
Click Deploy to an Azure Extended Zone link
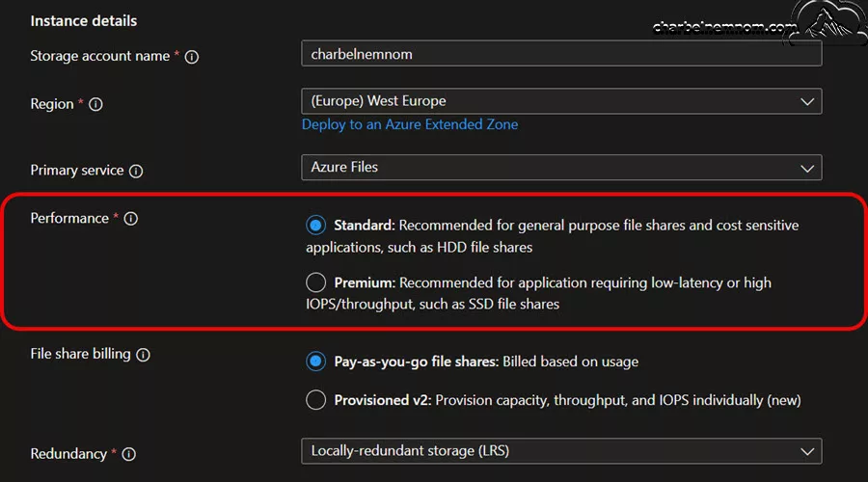click(x=410, y=124)
